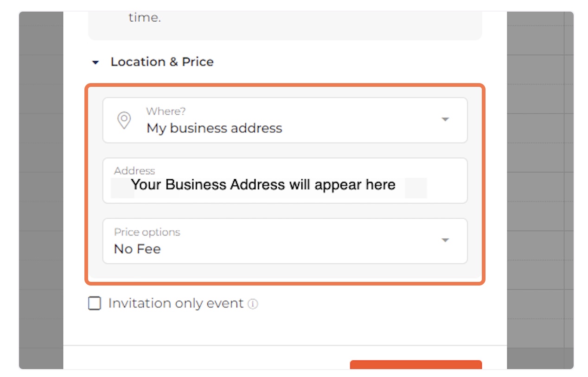Select the Address input field
The width and height of the screenshot is (588, 377).
pyautogui.click(x=285, y=181)
